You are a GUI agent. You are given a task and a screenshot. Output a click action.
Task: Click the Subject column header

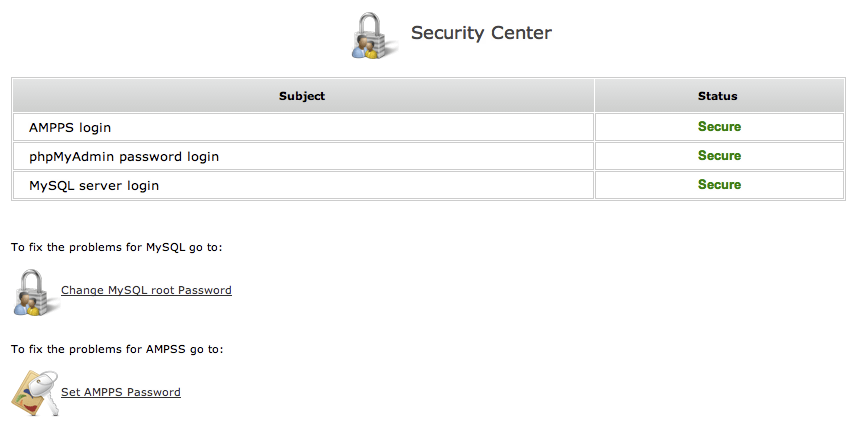[302, 96]
